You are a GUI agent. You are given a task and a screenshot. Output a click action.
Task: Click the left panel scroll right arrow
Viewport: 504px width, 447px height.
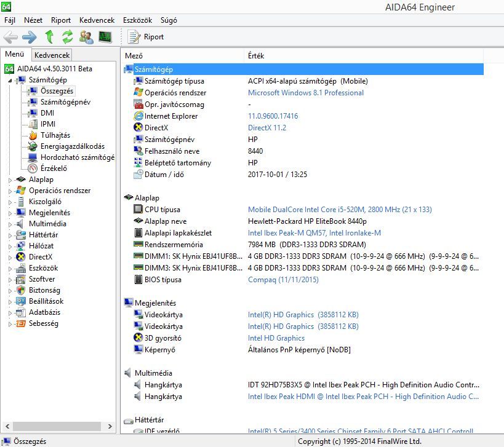pyautogui.click(x=110, y=427)
